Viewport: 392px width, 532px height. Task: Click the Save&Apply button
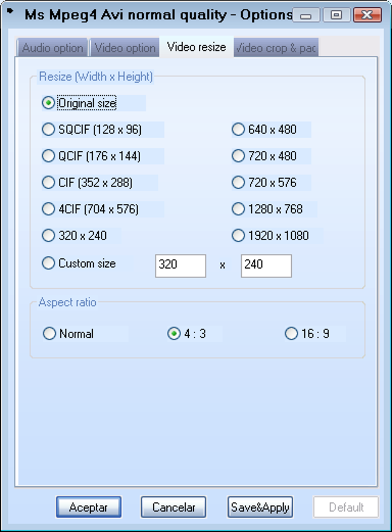(x=260, y=507)
